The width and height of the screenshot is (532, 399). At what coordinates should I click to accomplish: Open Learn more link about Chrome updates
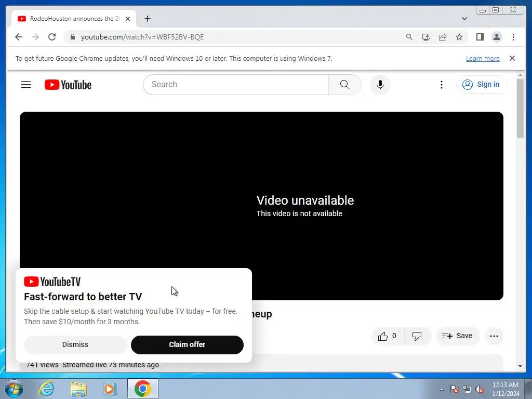point(483,58)
